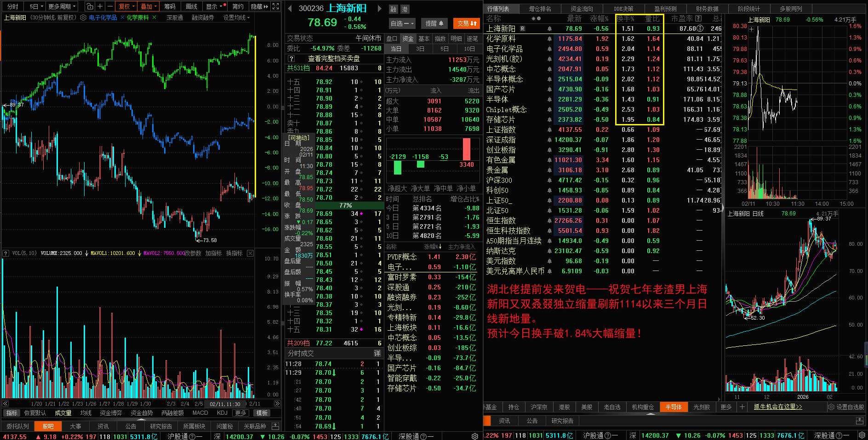
Task: Click the 港 badge next to stock name
Action: (405, 9)
